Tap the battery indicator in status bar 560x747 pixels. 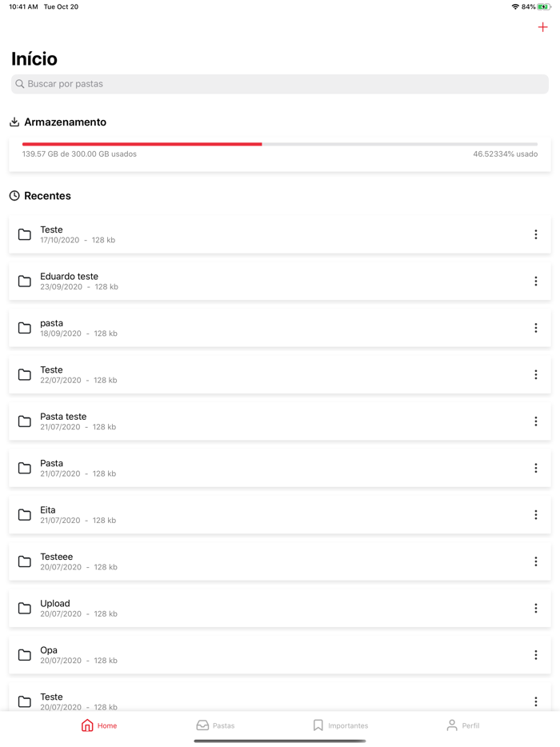coord(544,6)
